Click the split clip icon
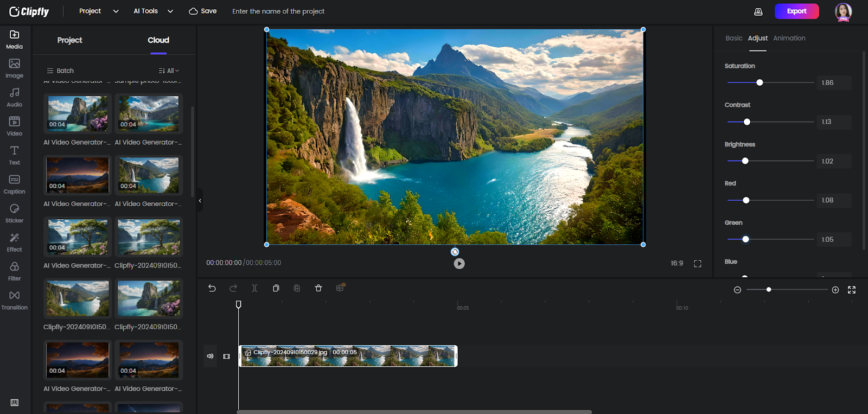 click(254, 288)
